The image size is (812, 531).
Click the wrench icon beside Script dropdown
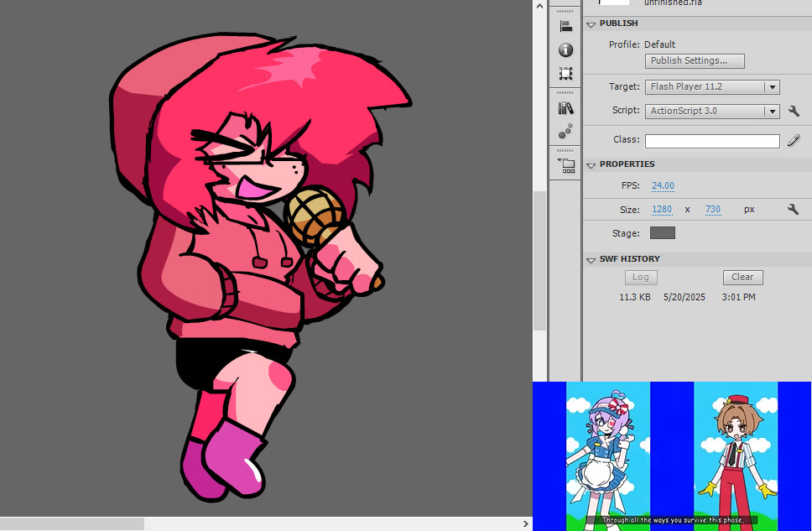tap(794, 111)
